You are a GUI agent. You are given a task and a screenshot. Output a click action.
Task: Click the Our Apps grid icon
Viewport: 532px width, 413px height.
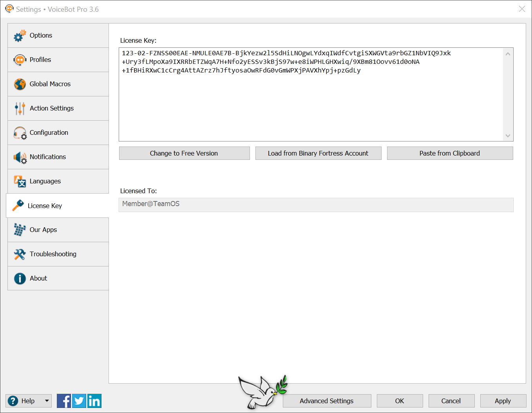click(x=20, y=230)
